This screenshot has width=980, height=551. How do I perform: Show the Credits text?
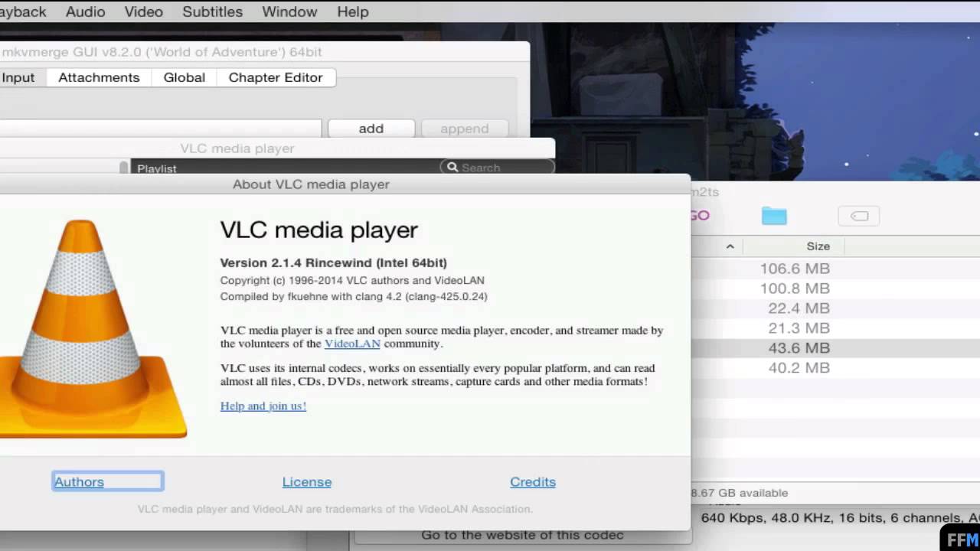tap(533, 481)
